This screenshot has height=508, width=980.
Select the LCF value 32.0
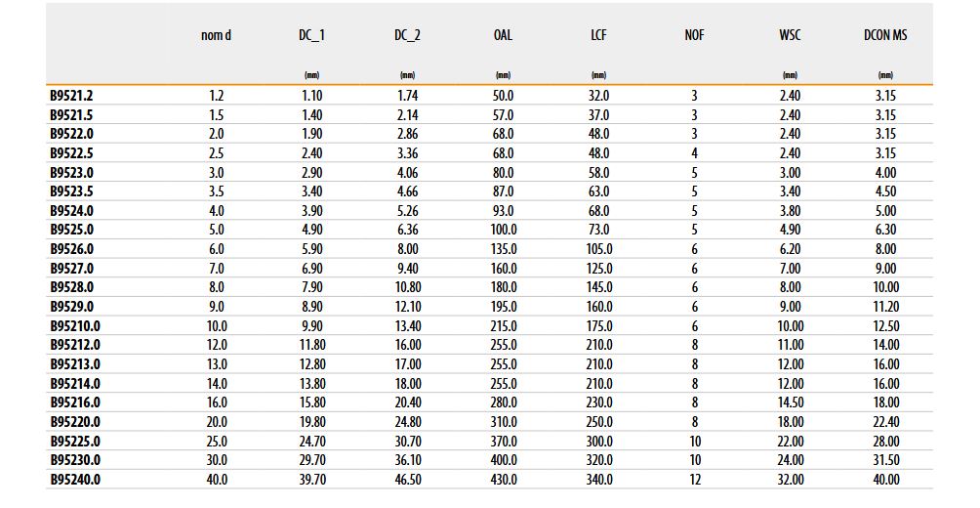[598, 96]
